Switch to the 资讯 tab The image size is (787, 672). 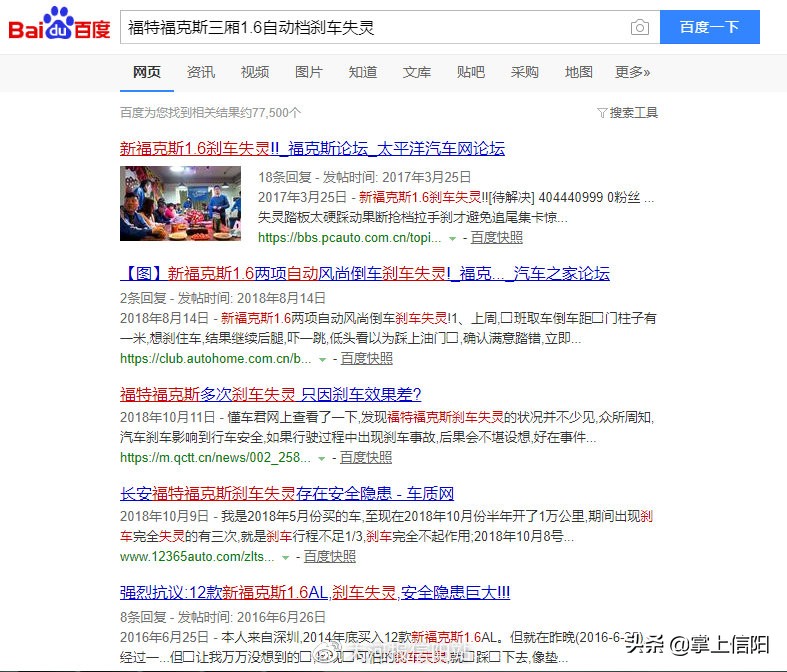click(x=201, y=72)
